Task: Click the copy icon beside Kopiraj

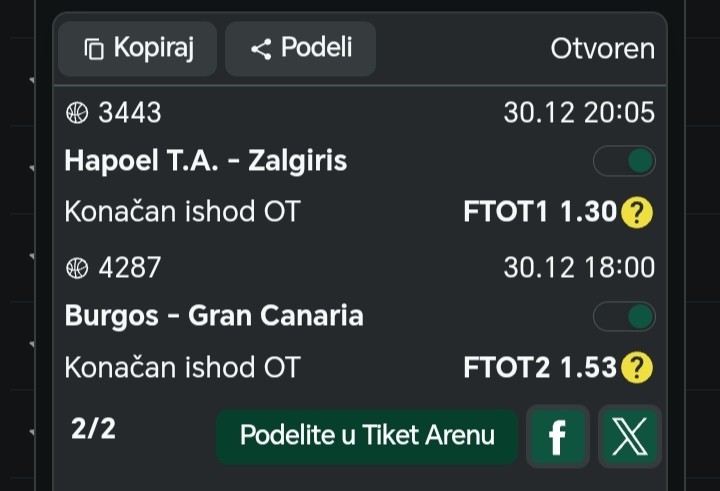Action: click(x=94, y=49)
